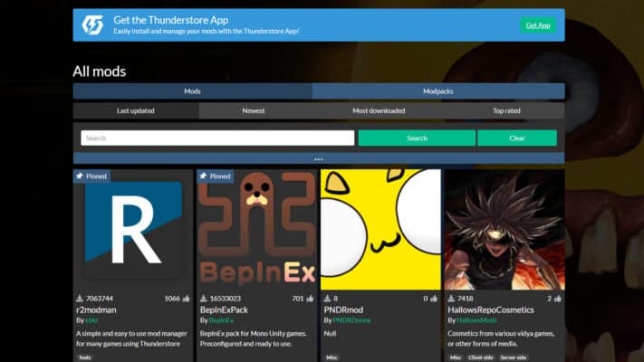Sort by Most downloaded
Screen dimensions: 644x362
pos(379,110)
